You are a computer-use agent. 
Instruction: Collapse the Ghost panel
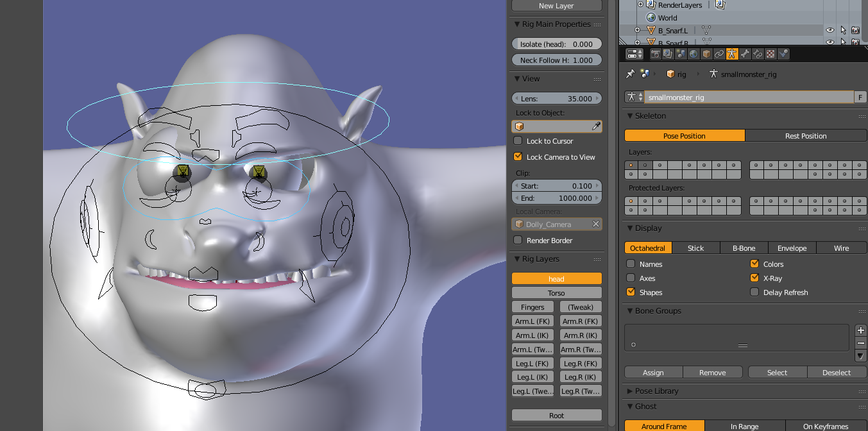629,407
